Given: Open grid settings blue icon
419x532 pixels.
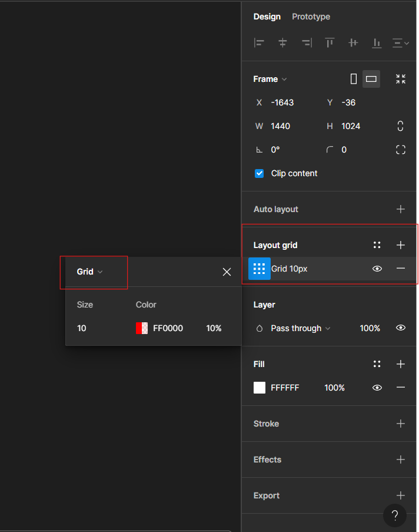Looking at the screenshot, I should (260, 269).
